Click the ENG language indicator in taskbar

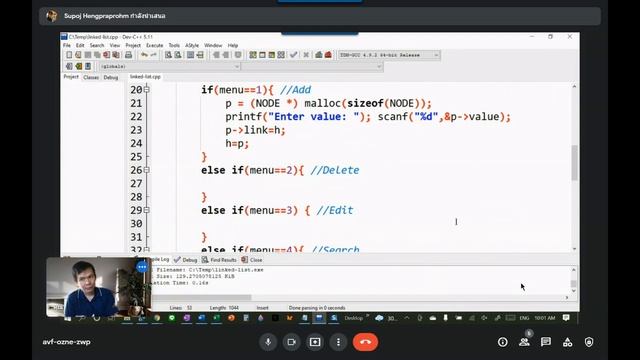point(524,318)
